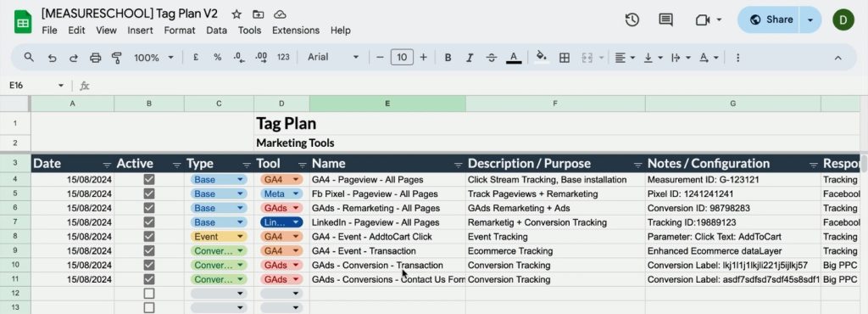Check the empty Active checkbox in row 12
The width and height of the screenshot is (868, 314).
coord(148,294)
